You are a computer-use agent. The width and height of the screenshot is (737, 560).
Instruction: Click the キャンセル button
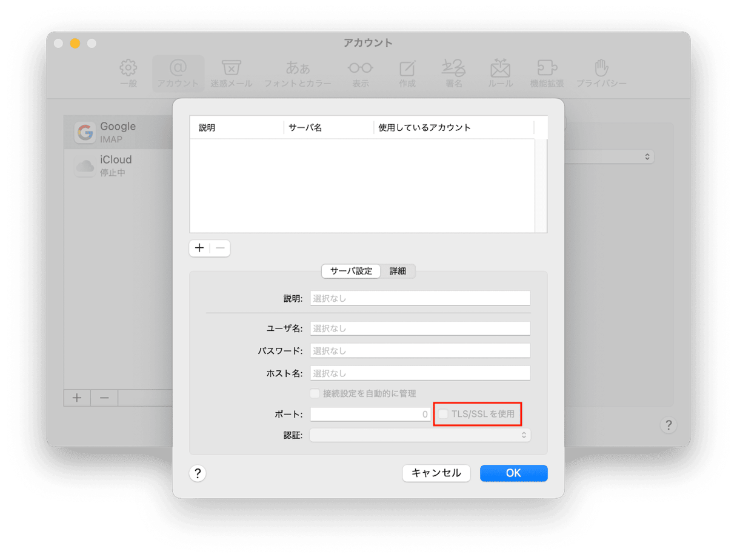click(436, 473)
